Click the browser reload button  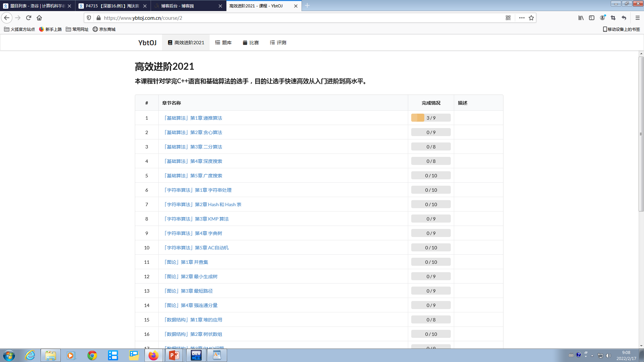tap(29, 18)
